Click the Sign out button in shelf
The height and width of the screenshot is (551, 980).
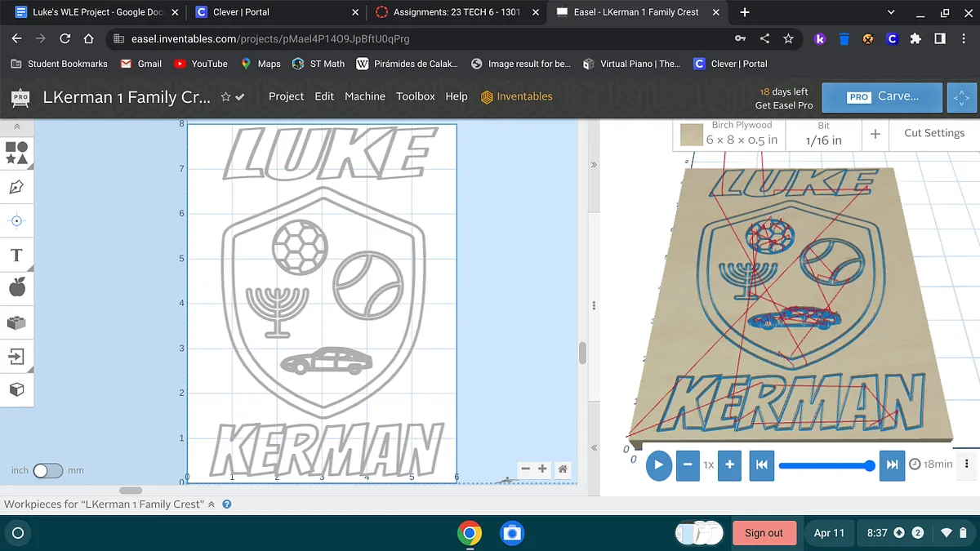(x=764, y=533)
